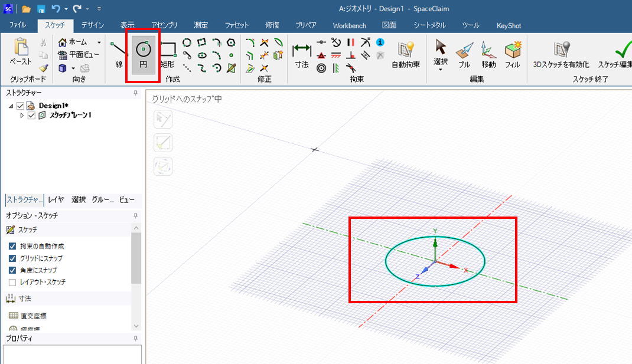Select 直交座標 in the options panel
Screen dimensions: 632x364
click(x=27, y=316)
